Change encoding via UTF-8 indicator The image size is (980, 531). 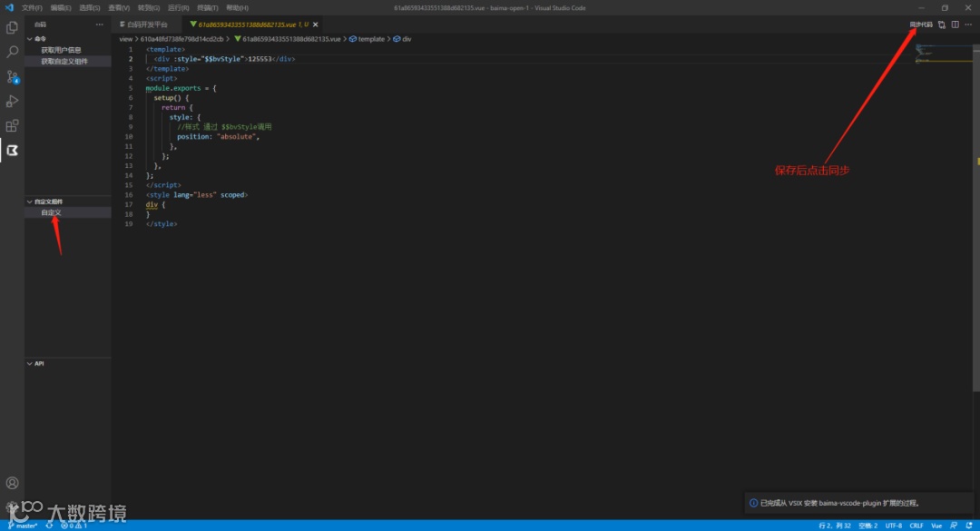(x=894, y=526)
